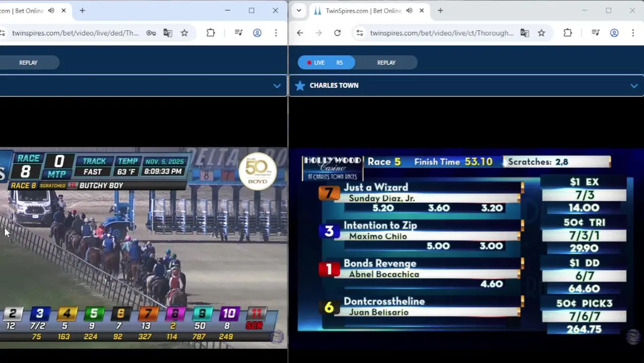Click the 'BUTCHY BOY' scratched text
644x363 pixels.
coord(101,186)
